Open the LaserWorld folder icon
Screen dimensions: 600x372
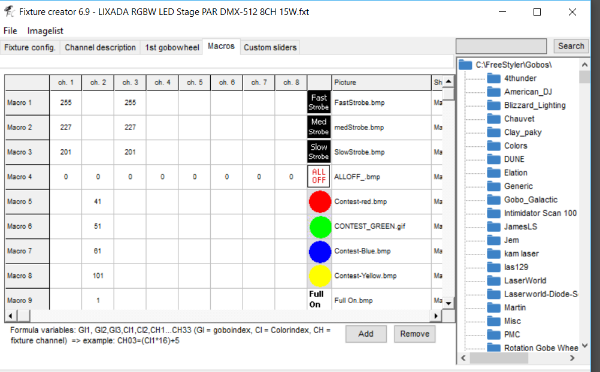point(494,281)
